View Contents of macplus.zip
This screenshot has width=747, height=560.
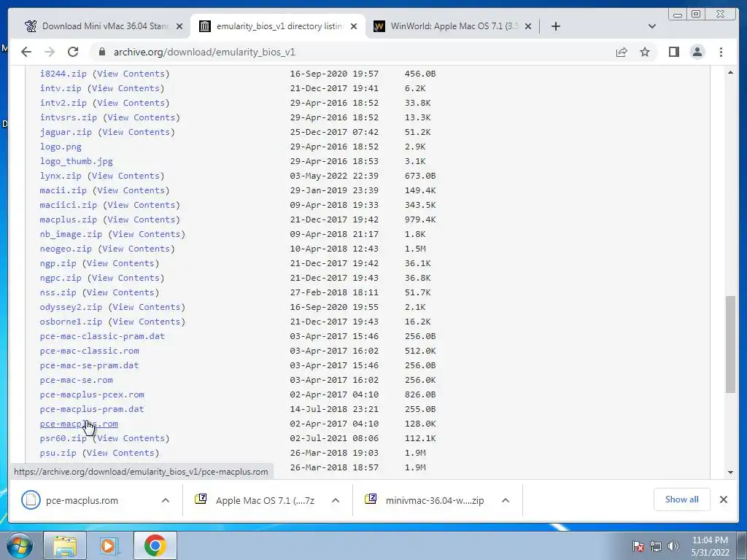pyautogui.click(x=142, y=219)
